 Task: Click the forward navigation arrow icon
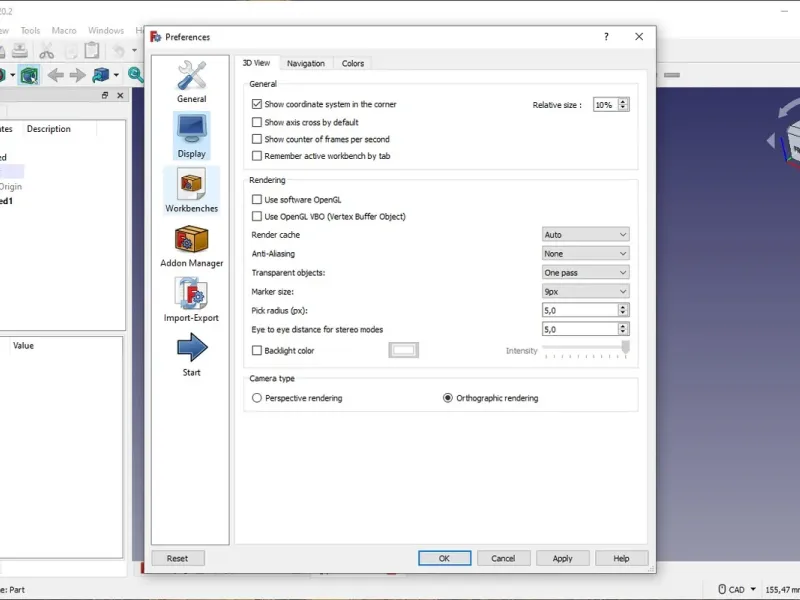(x=78, y=76)
